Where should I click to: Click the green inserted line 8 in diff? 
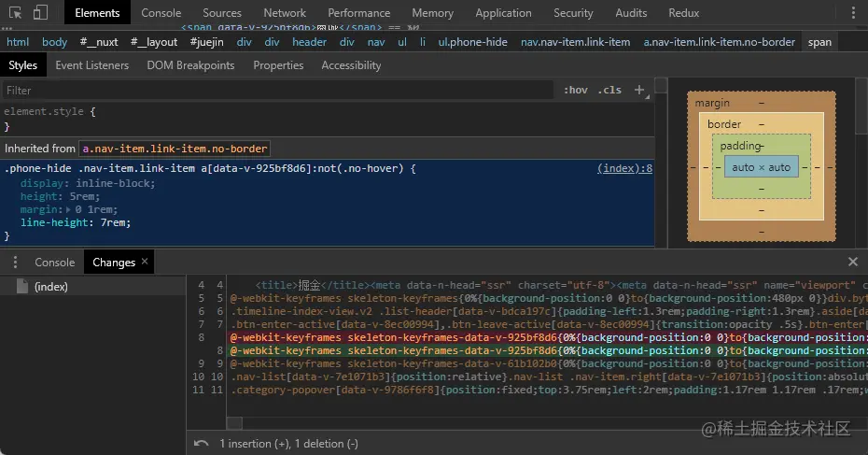[x=547, y=350]
